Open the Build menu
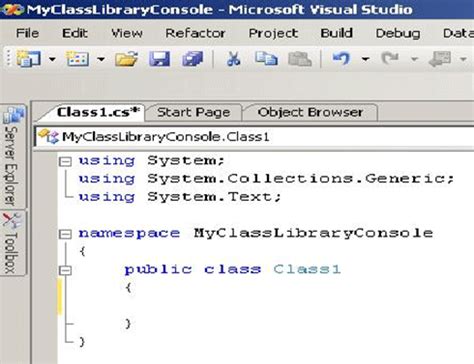Image resolution: width=474 pixels, height=364 pixels. tap(336, 33)
